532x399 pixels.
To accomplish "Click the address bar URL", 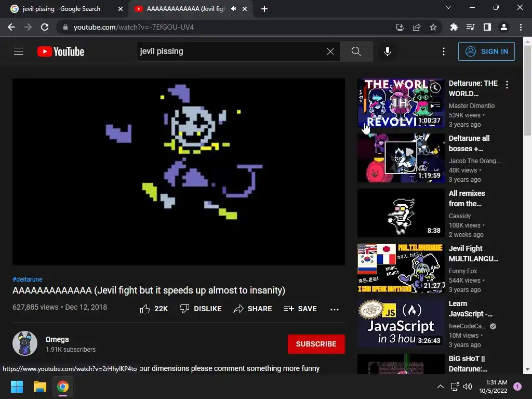I will tap(134, 27).
